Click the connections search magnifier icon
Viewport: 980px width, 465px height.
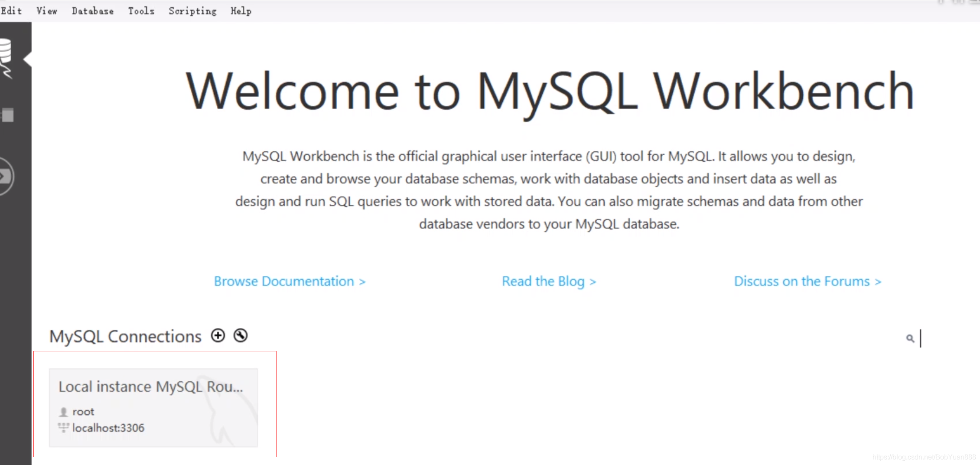(910, 338)
